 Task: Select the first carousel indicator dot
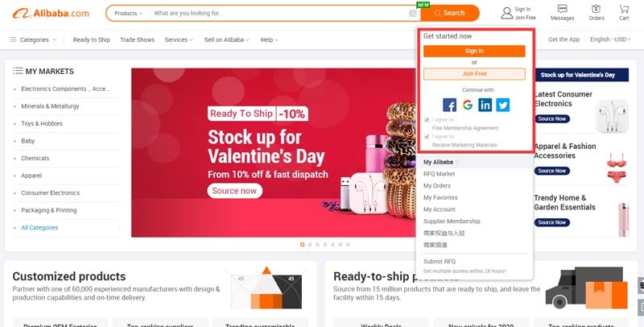[303, 244]
